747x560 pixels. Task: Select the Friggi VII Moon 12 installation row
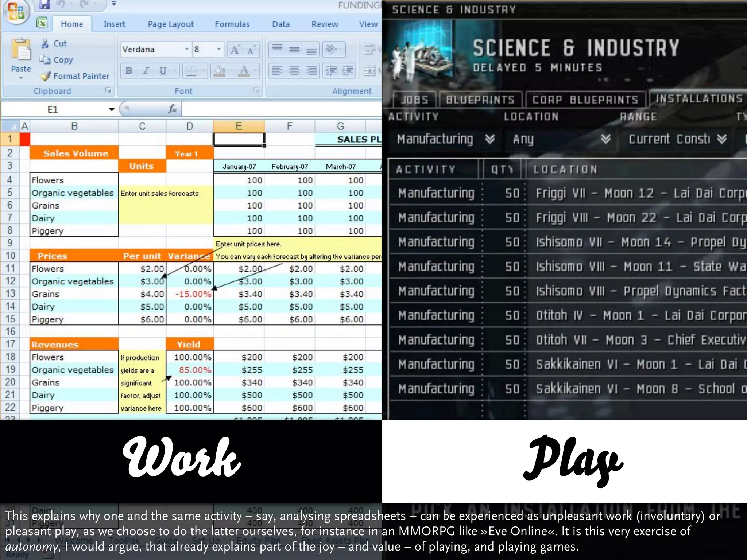tap(568, 193)
